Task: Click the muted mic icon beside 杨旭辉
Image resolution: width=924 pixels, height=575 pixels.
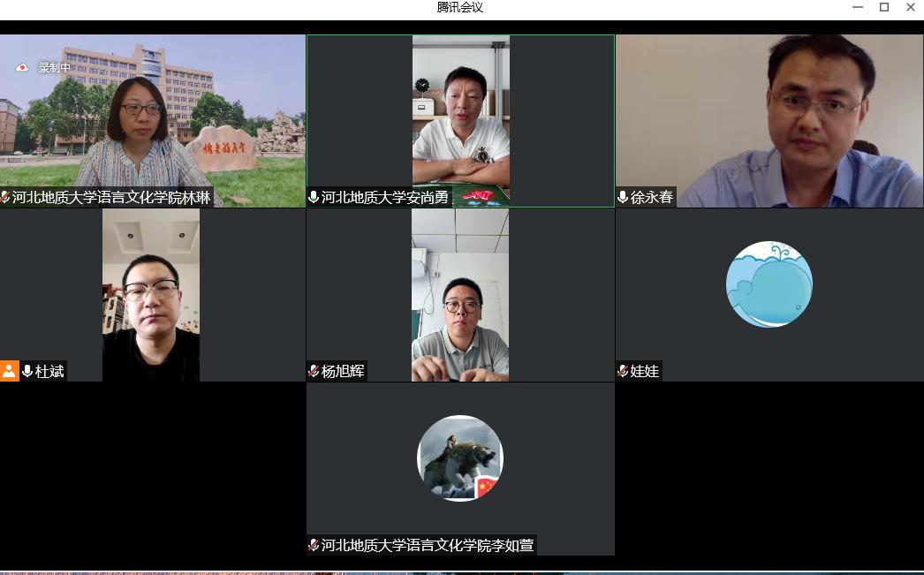Action: [314, 371]
